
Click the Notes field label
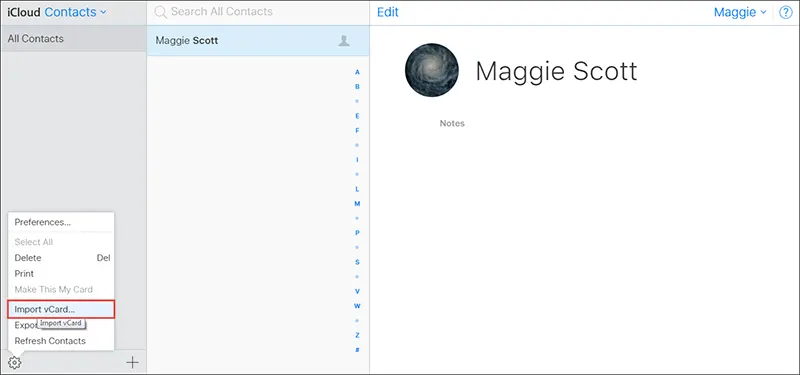click(x=452, y=123)
